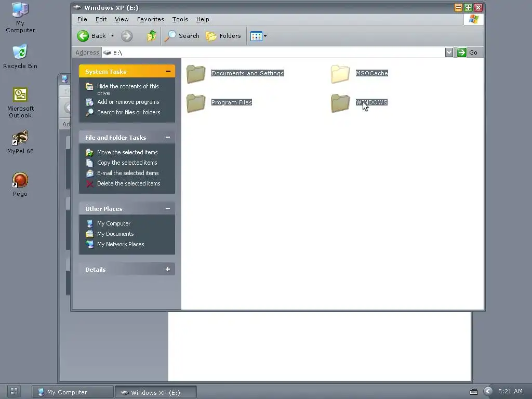The image size is (532, 399).
Task: Open the Views dropdown button
Action: point(258,36)
